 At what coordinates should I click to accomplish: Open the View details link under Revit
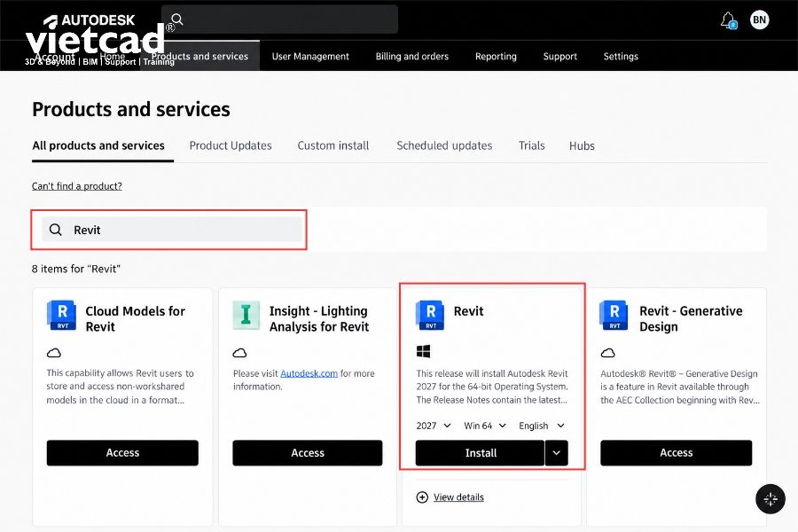click(458, 497)
